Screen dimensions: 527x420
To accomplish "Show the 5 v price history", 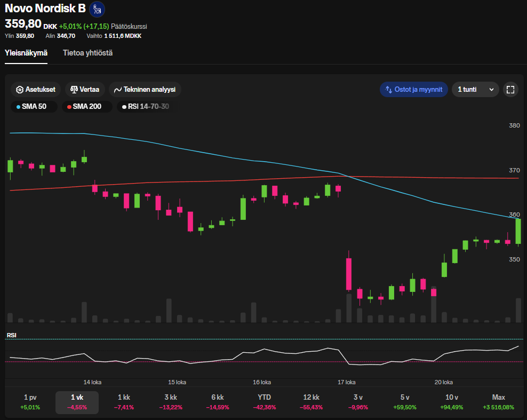I will click(x=405, y=402).
